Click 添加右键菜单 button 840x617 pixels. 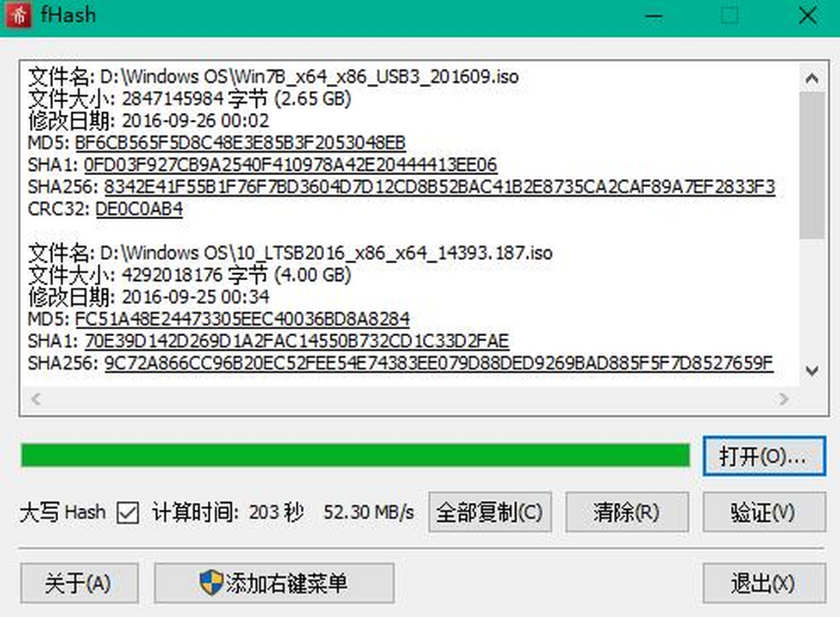274,583
